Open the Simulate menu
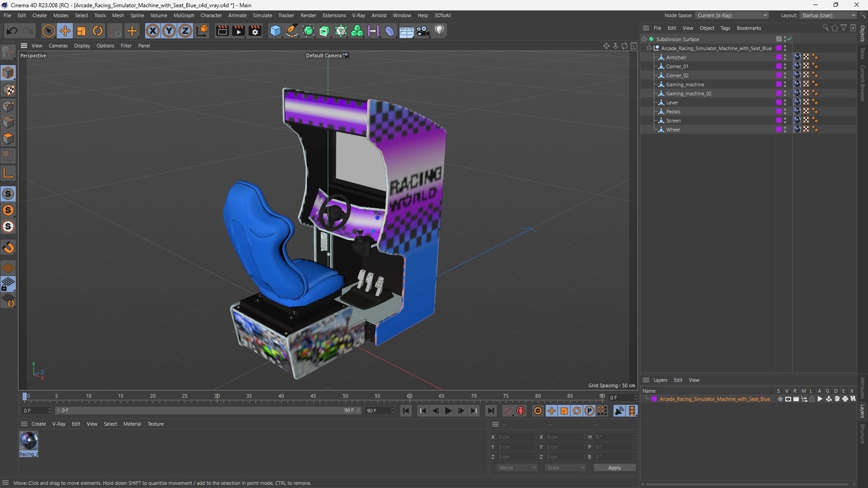The width and height of the screenshot is (868, 488). click(x=262, y=15)
